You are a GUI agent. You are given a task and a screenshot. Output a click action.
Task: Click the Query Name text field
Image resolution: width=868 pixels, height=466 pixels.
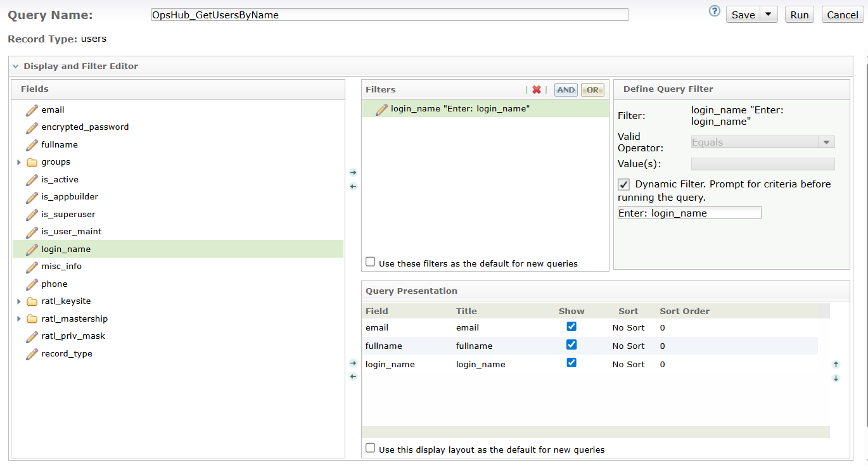click(x=389, y=15)
